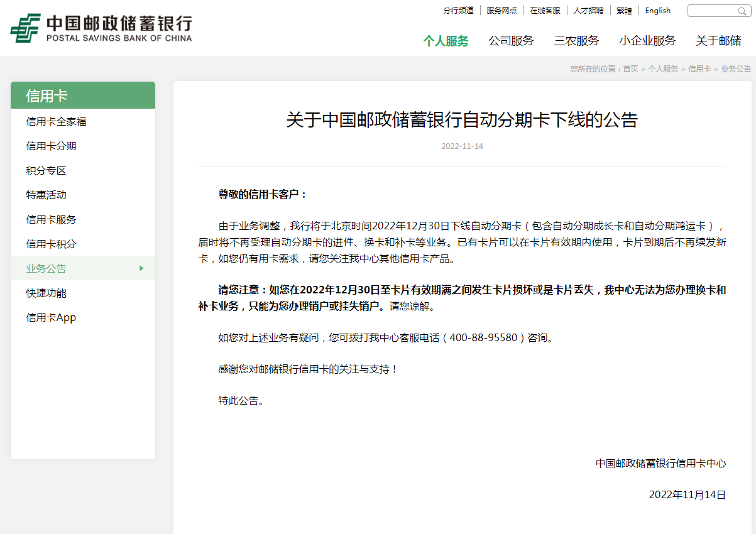Go to 信用卡 in breadcrumb
756x534 pixels.
(699, 69)
